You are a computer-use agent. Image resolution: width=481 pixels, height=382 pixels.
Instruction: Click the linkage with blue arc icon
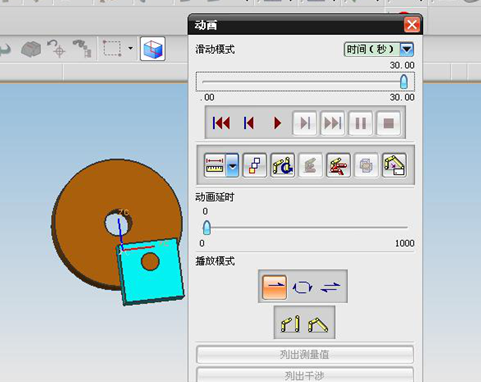coord(283,165)
